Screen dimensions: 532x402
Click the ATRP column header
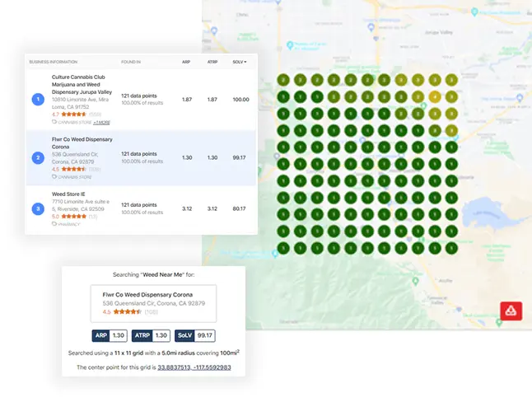pos(212,62)
